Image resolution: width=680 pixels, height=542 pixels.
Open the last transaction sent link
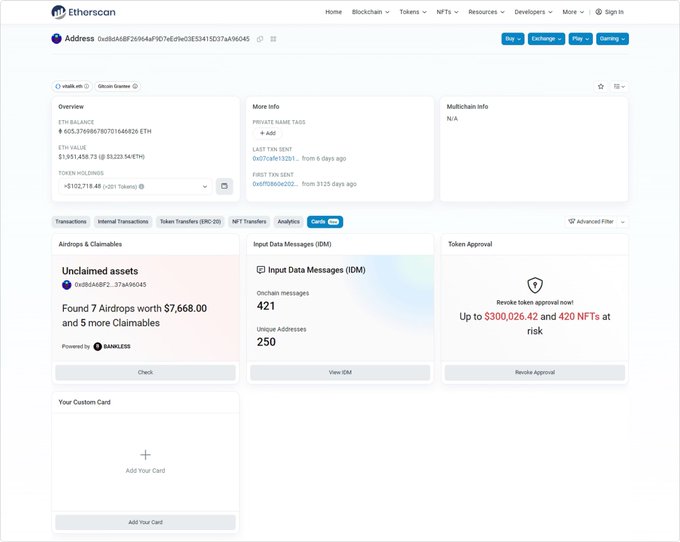[x=275, y=158]
